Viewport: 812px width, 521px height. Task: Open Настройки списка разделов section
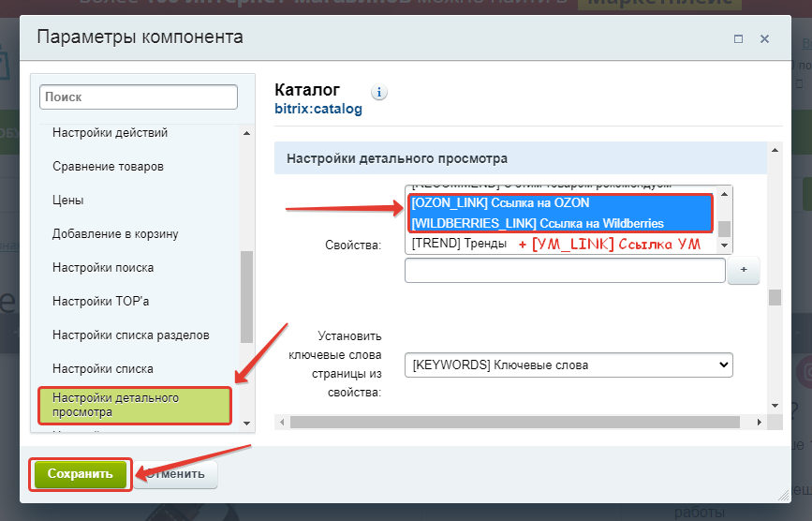pyautogui.click(x=130, y=335)
